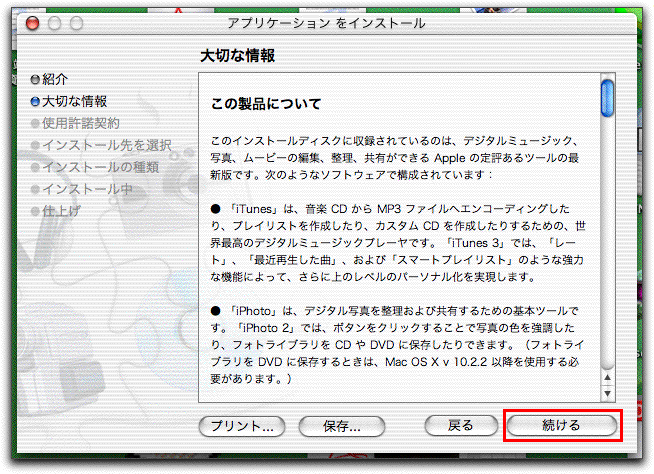
Task: Click the 仕上げ step label
Action: [x=61, y=211]
